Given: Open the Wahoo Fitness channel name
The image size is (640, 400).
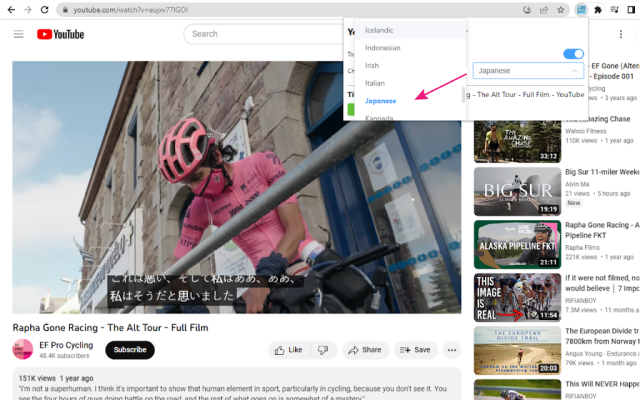Looking at the screenshot, I should 586,131.
